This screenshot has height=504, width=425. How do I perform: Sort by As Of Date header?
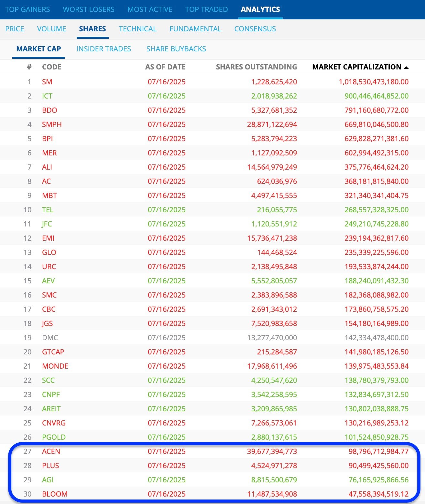click(x=165, y=67)
